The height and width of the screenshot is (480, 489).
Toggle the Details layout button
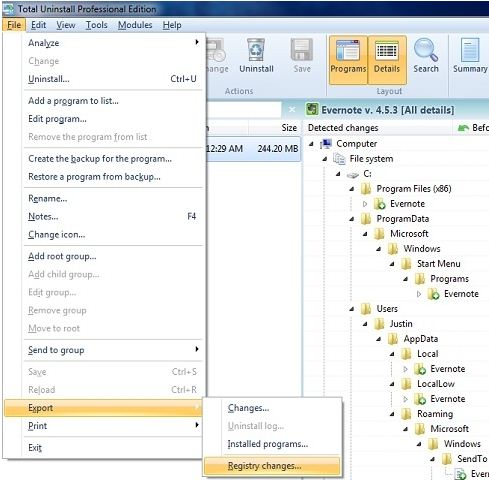click(x=387, y=60)
